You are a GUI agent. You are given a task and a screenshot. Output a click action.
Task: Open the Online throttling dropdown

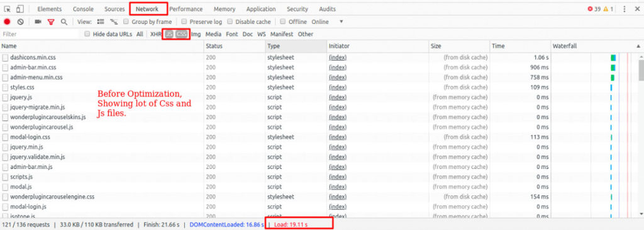click(327, 22)
